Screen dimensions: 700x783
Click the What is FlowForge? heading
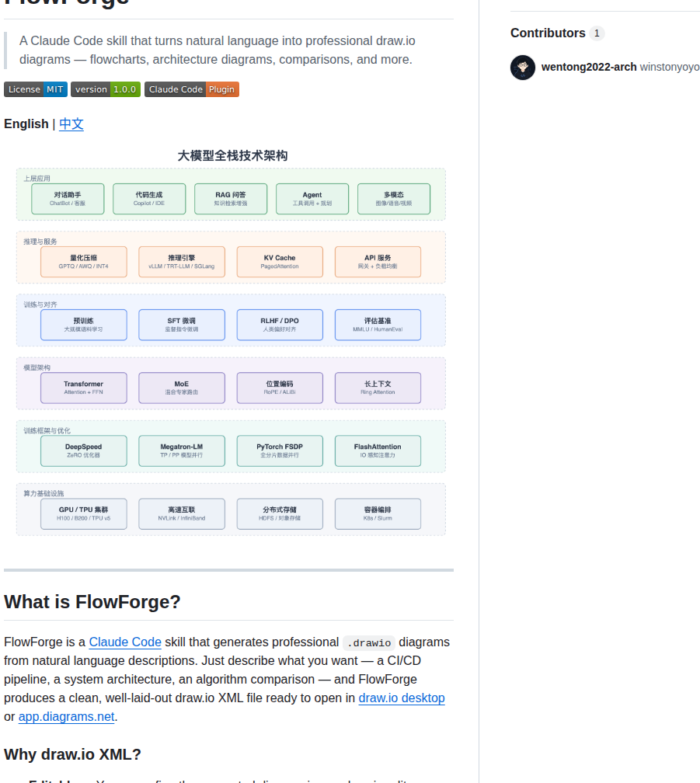tap(92, 602)
